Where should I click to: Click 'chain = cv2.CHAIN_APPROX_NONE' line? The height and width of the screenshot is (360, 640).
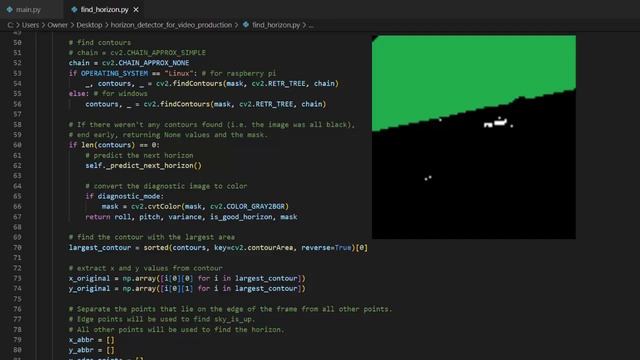coord(129,63)
